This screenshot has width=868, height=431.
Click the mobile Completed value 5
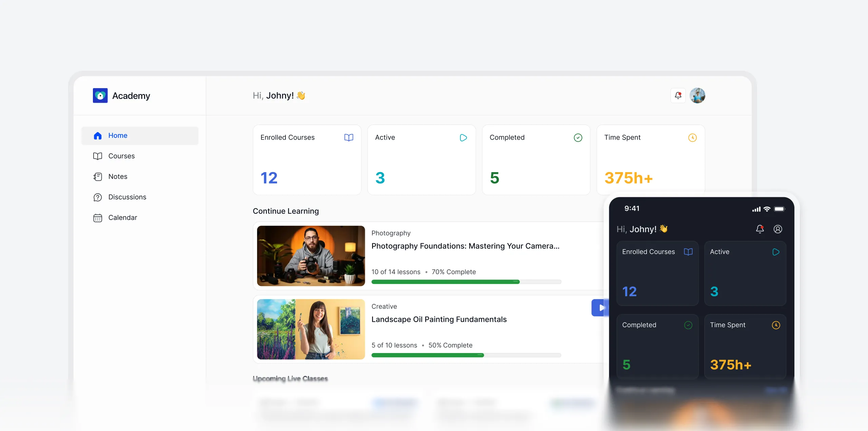(627, 365)
